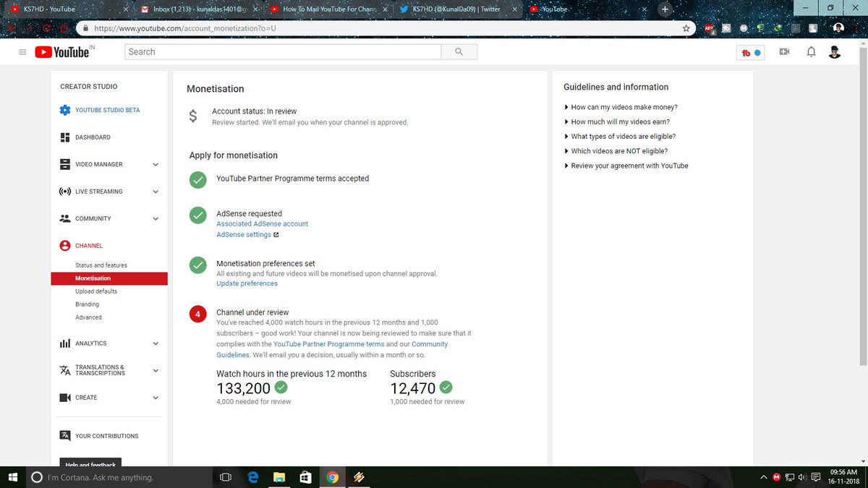Open a new browser tab
The width and height of the screenshot is (868, 488).
[665, 9]
